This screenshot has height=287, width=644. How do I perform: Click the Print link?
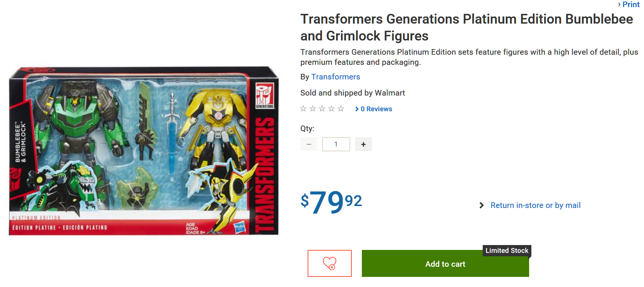click(631, 4)
